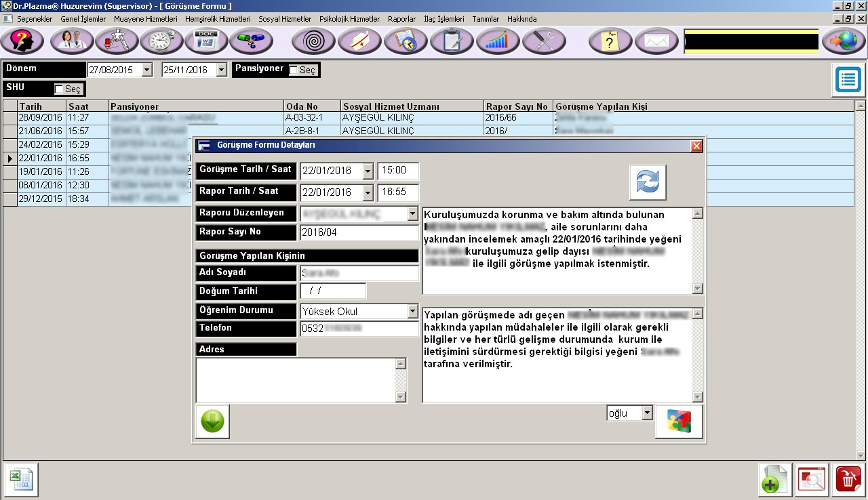Click the sticky note question mark icon

coord(610,41)
